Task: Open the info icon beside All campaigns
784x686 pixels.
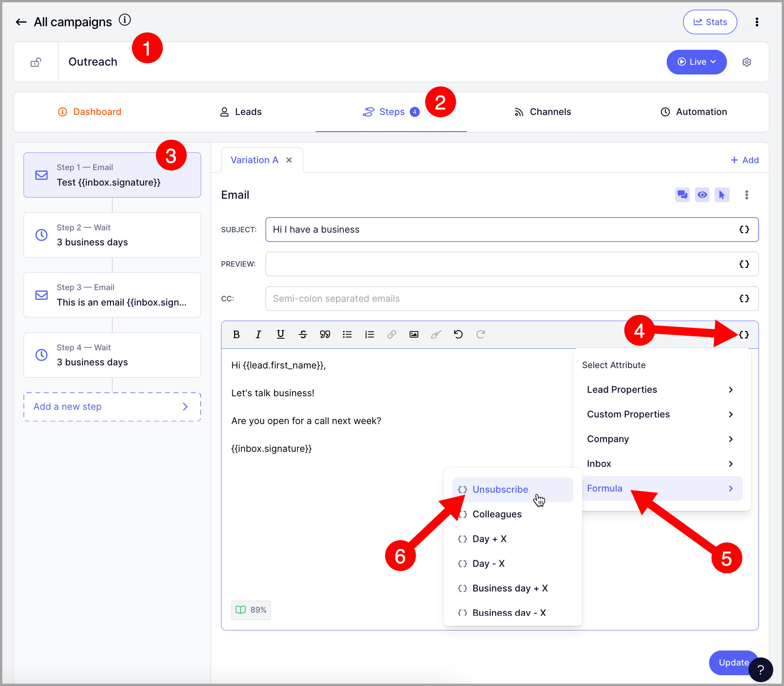Action: pyautogui.click(x=125, y=20)
